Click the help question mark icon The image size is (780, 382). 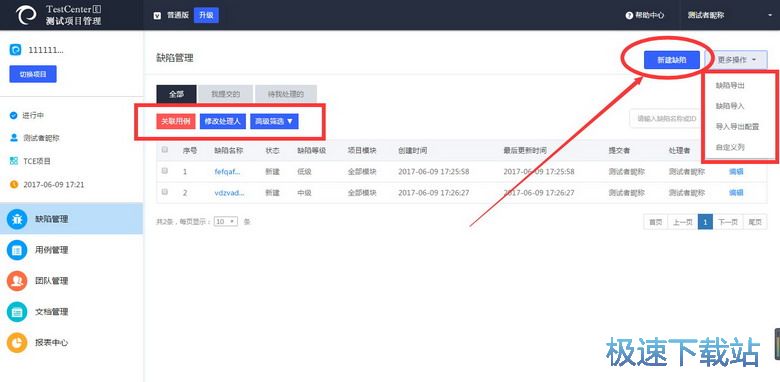click(629, 15)
